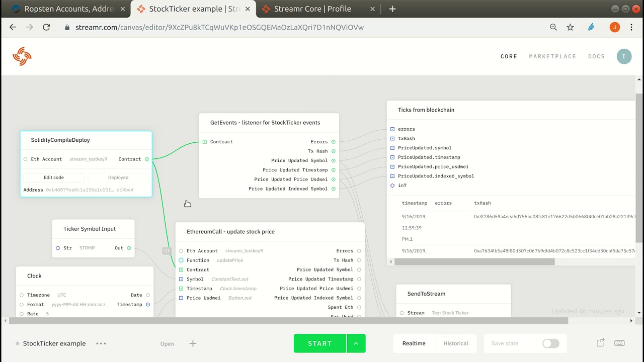Viewport: 644px width, 362px height.
Task: Open the DOCS page
Action: pos(597,57)
